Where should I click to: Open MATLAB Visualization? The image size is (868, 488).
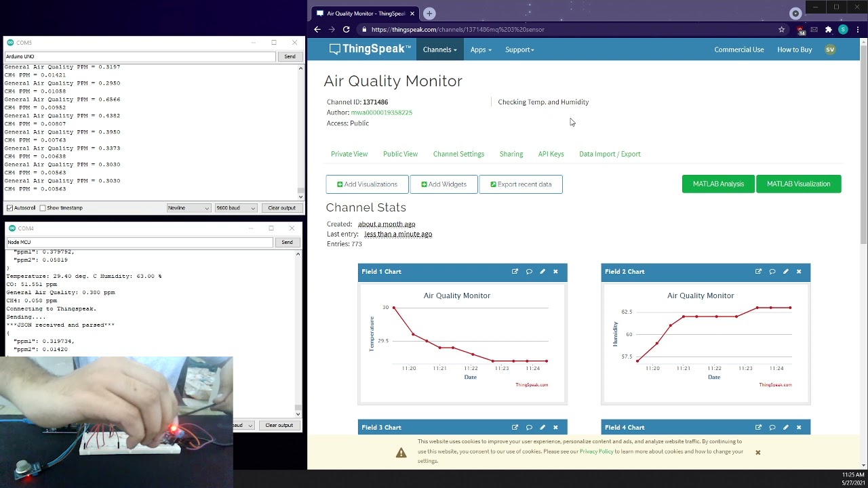point(799,184)
